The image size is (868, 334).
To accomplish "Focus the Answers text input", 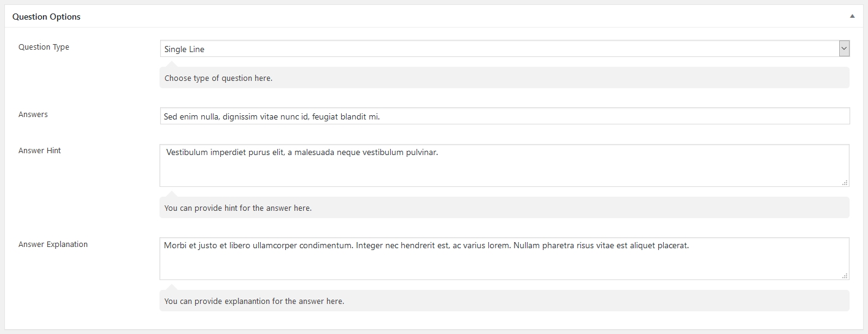I will (552, 116).
